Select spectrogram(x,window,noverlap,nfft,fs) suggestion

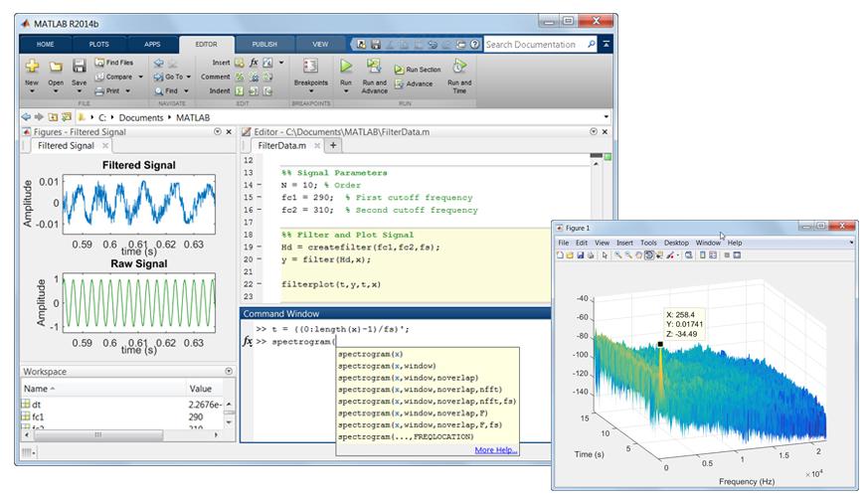[427, 402]
